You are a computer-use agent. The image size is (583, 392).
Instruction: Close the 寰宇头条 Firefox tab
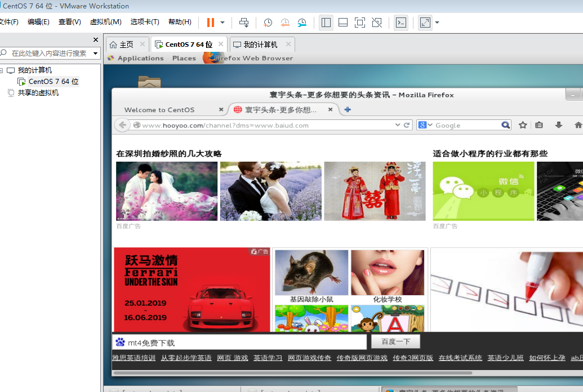pos(330,109)
